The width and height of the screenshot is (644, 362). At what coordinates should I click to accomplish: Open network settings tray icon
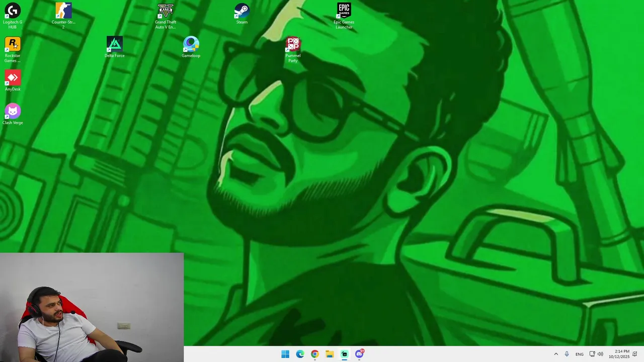tap(592, 354)
